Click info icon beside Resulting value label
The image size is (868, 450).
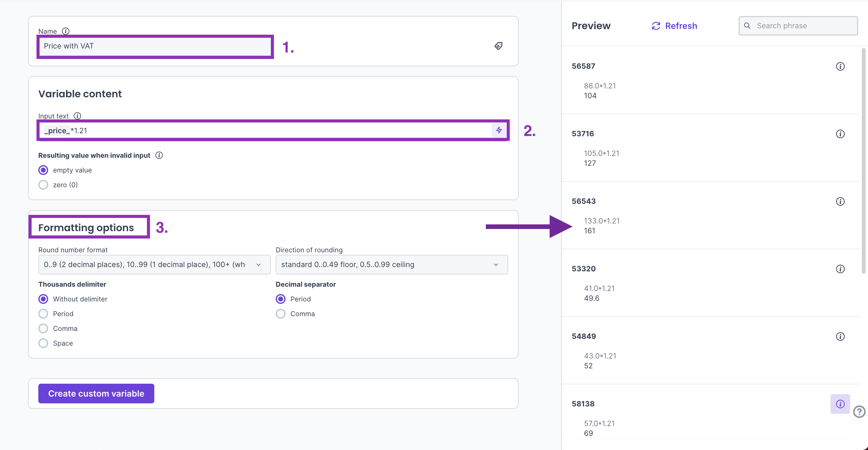(x=159, y=155)
